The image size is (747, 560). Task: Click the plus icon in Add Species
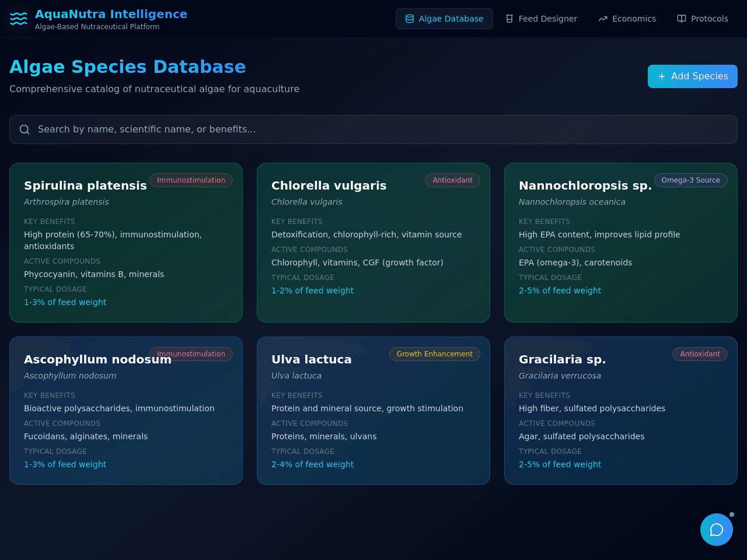click(x=662, y=76)
